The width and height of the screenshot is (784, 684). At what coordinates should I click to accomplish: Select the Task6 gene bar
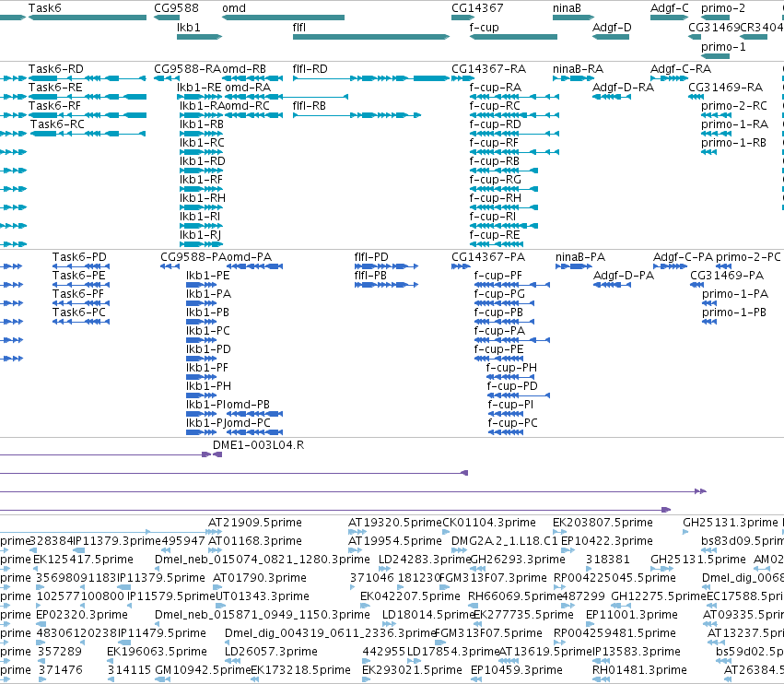(x=88, y=18)
